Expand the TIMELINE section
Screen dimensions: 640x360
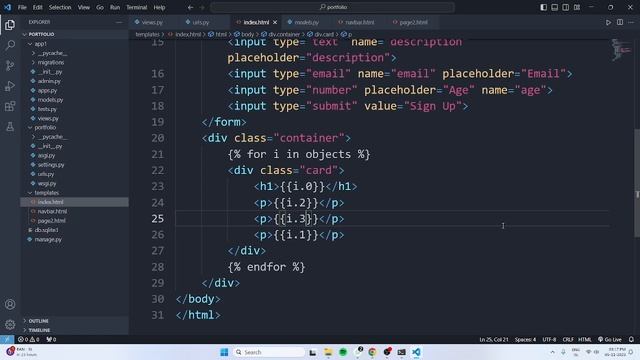pyautogui.click(x=75, y=330)
